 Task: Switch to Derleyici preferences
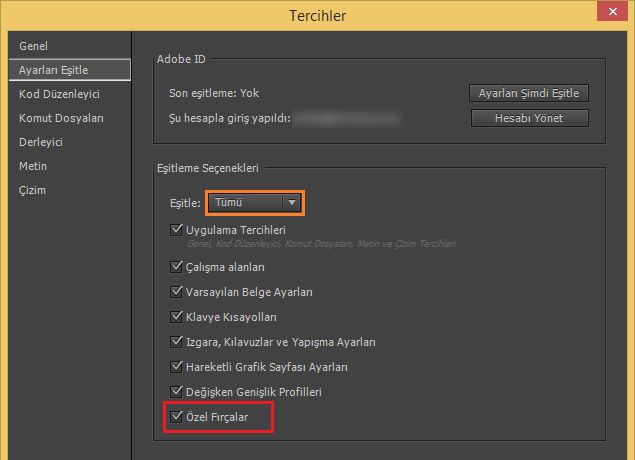click(x=41, y=142)
